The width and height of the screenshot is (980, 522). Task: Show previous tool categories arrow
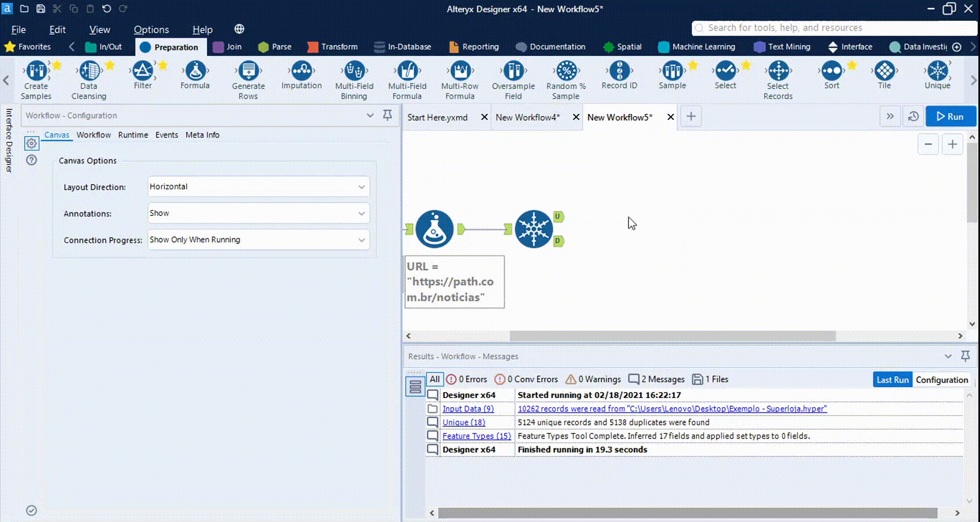71,47
